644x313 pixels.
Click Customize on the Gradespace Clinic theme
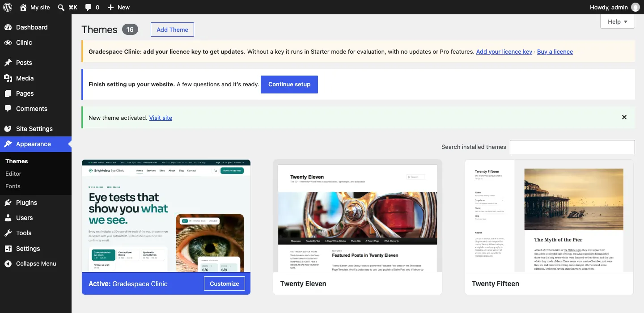coord(225,283)
